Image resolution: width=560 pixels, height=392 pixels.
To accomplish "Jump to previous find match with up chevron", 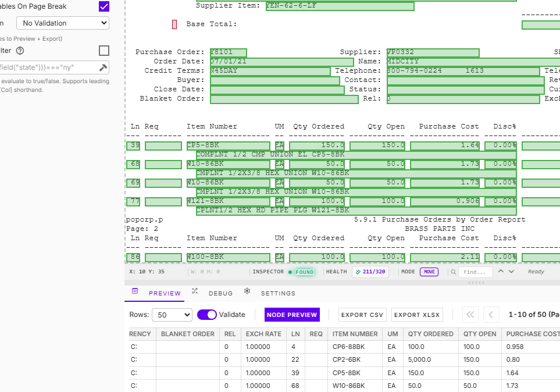I will click(501, 271).
